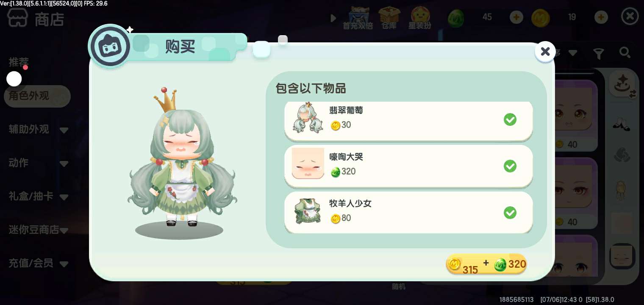Screen dimensions: 644x305
Task: Select the 角色外观 tab
Action: tap(37, 96)
